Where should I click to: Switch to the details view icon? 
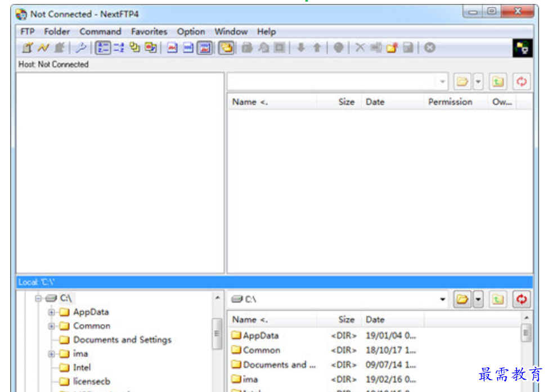[103, 48]
